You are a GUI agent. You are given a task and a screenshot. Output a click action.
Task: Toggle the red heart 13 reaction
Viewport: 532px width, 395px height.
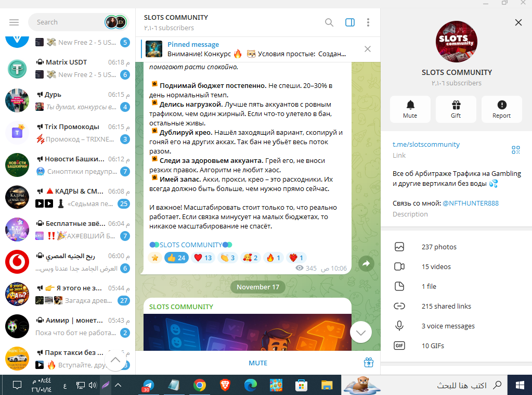point(203,258)
